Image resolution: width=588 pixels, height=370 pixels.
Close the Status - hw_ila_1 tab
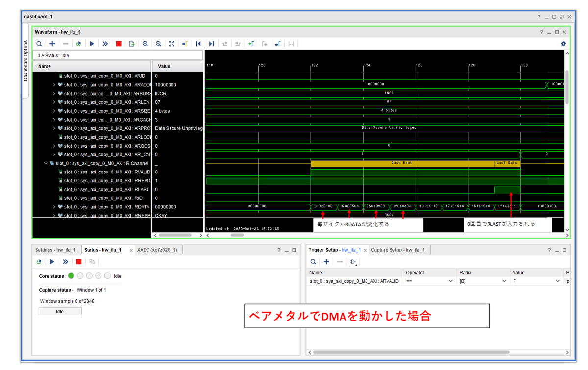click(x=131, y=250)
